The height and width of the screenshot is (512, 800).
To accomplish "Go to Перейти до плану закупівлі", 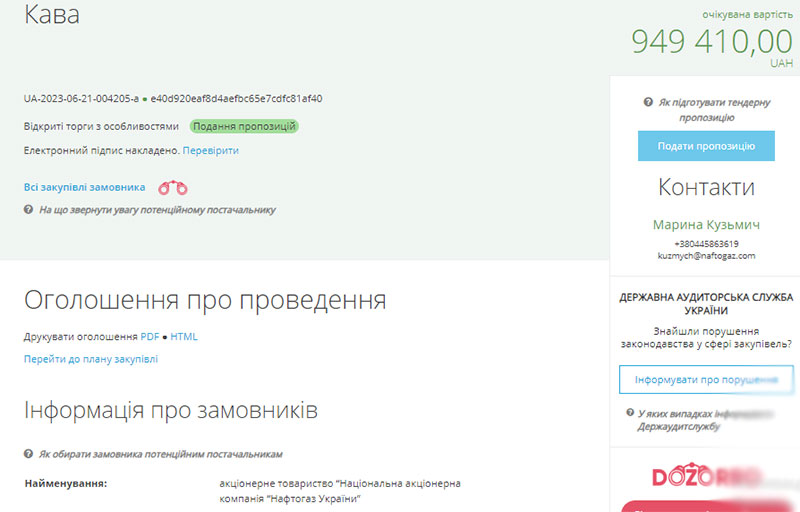I will 91,359.
